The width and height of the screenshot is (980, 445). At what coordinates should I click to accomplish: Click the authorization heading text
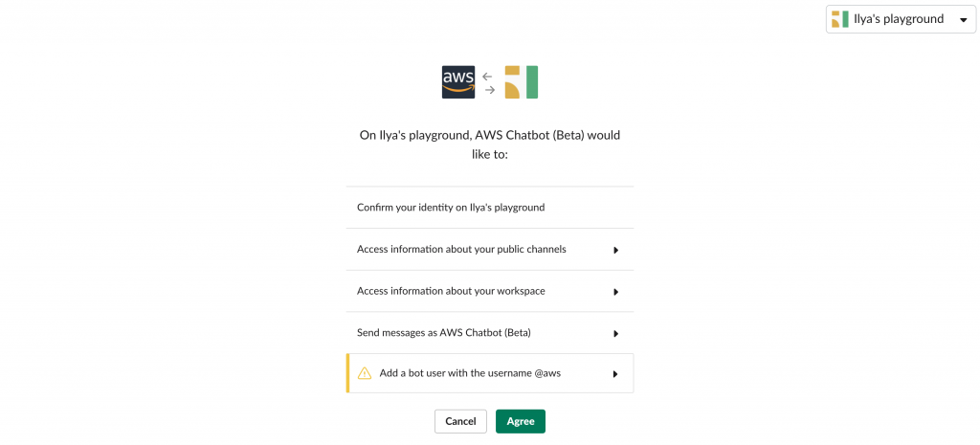coord(490,145)
